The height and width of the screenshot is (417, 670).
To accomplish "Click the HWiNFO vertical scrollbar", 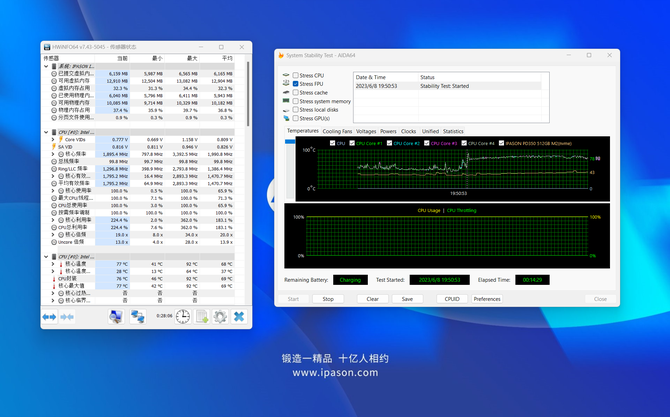I will pos(248,94).
